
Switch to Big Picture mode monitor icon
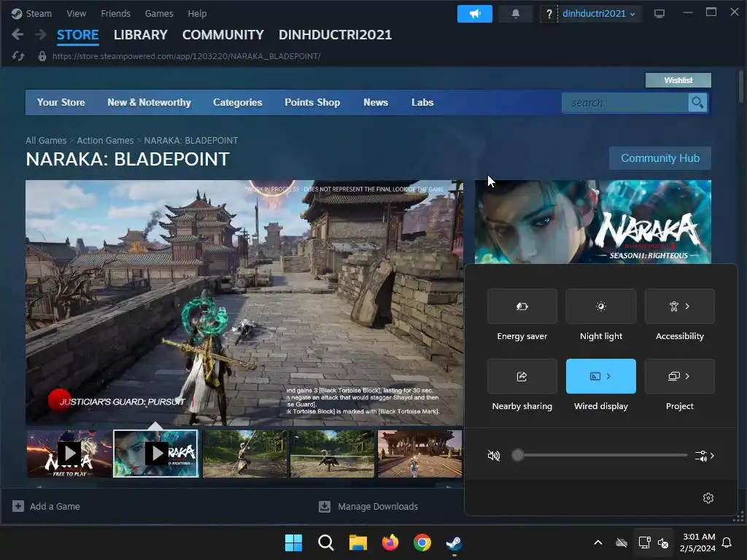[659, 14]
